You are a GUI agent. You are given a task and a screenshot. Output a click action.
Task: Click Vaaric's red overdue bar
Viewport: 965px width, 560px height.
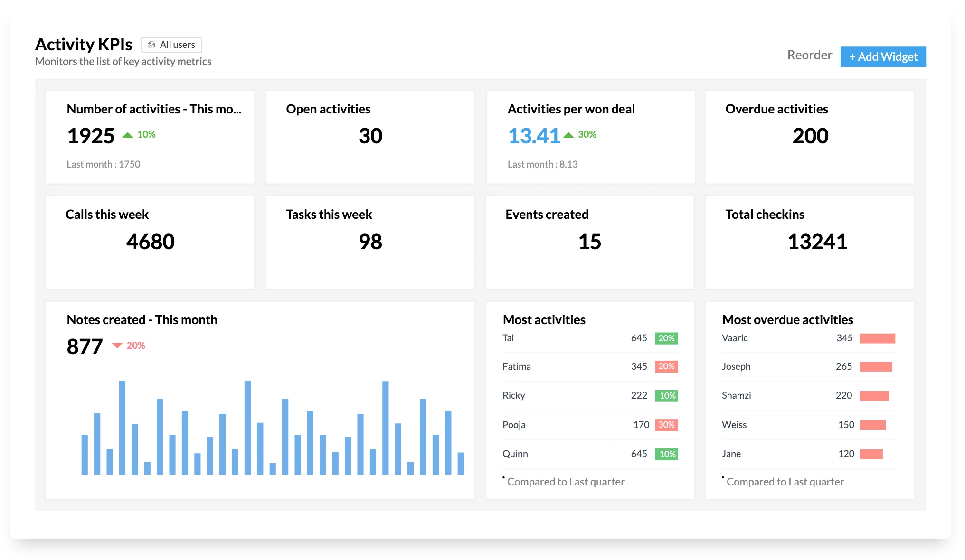(x=877, y=338)
